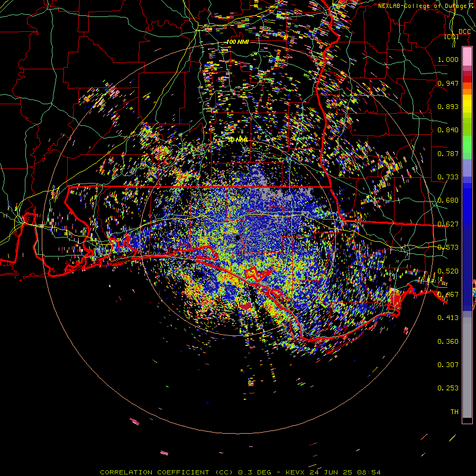The image size is (476, 476).
Task: Pick the gray segment of the color bar
Action: (467, 368)
